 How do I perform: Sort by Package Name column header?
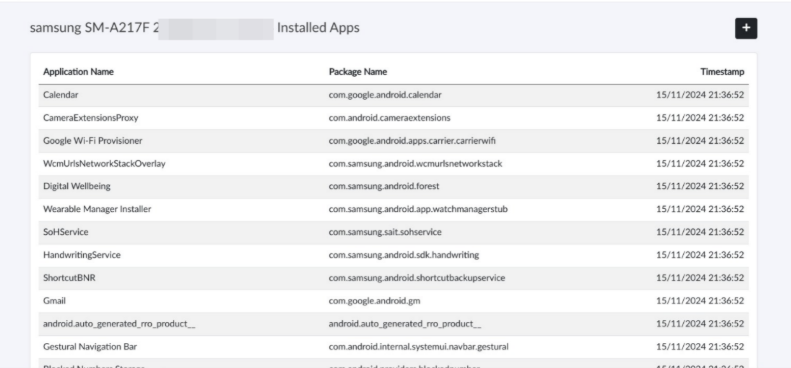(x=358, y=72)
